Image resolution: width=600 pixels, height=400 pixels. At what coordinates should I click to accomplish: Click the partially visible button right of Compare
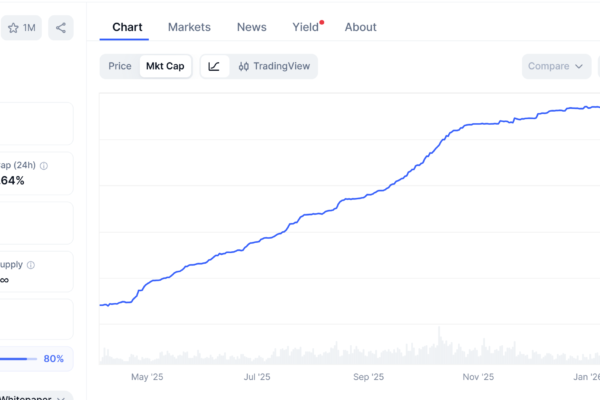[598, 67]
